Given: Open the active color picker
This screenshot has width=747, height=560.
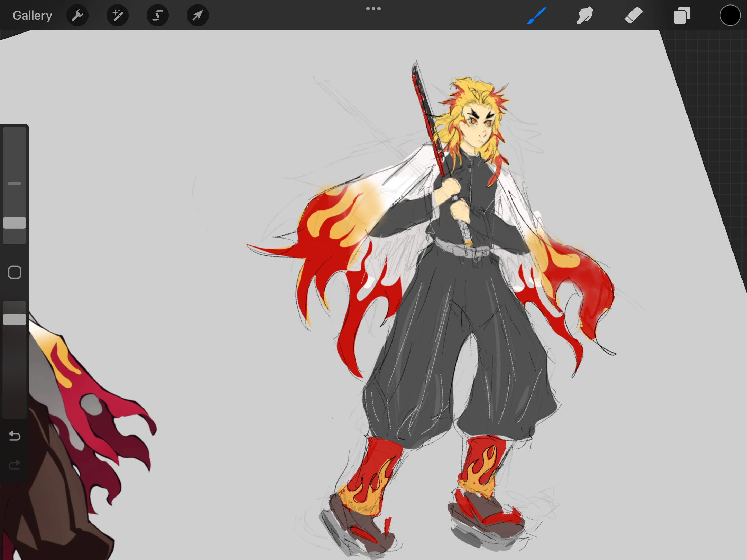Looking at the screenshot, I should 730,15.
